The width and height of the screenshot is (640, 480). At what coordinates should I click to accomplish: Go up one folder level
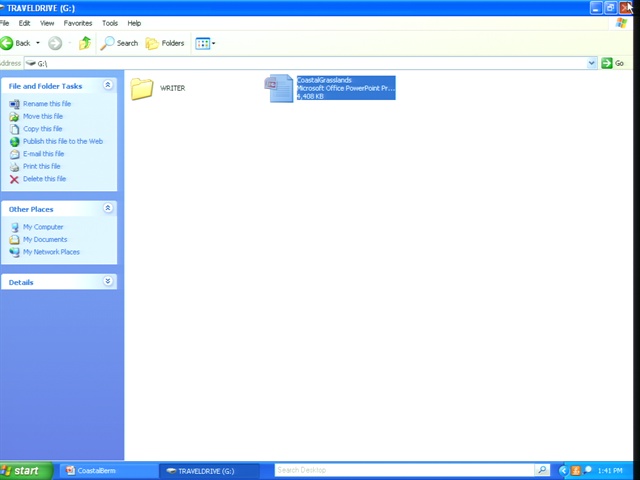pyautogui.click(x=85, y=43)
